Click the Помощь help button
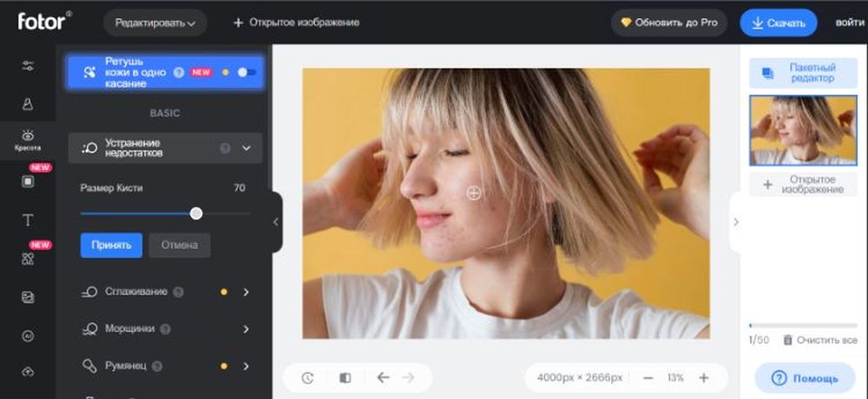 [x=805, y=378]
